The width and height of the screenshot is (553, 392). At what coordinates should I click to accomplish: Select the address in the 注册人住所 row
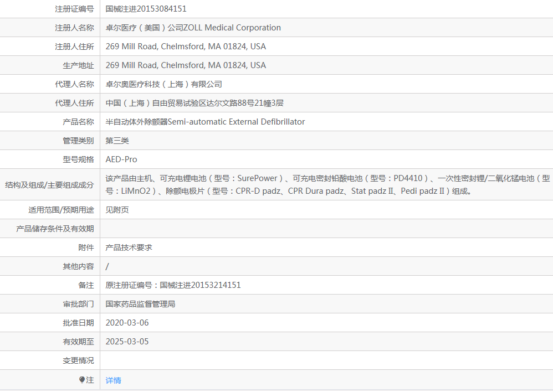coord(186,47)
